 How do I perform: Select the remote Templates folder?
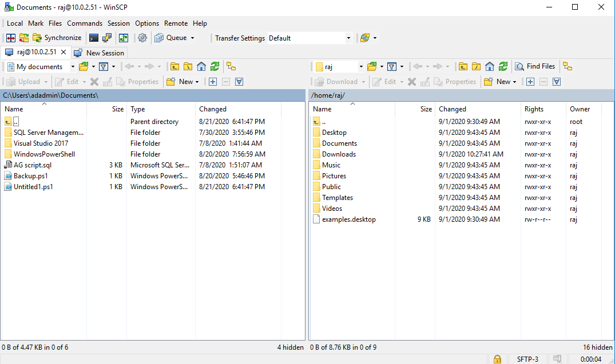pyautogui.click(x=338, y=198)
